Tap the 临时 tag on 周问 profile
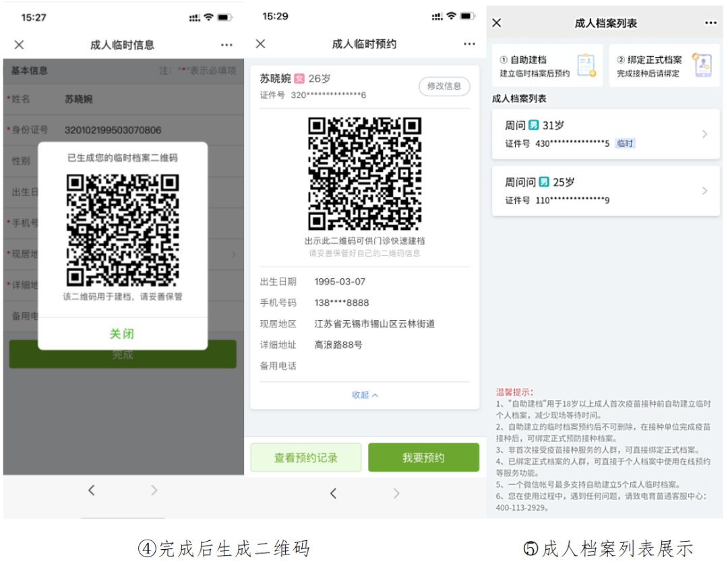 (625, 143)
